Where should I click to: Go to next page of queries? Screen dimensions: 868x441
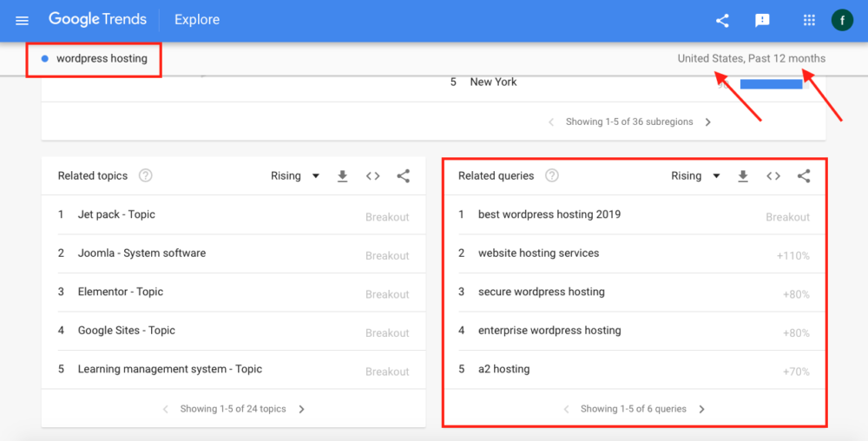(x=702, y=409)
